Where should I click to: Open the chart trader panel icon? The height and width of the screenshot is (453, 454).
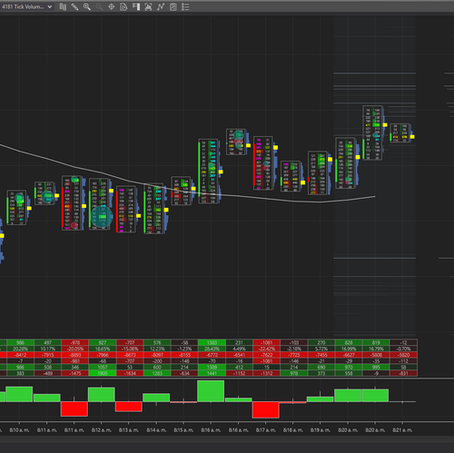(x=136, y=7)
